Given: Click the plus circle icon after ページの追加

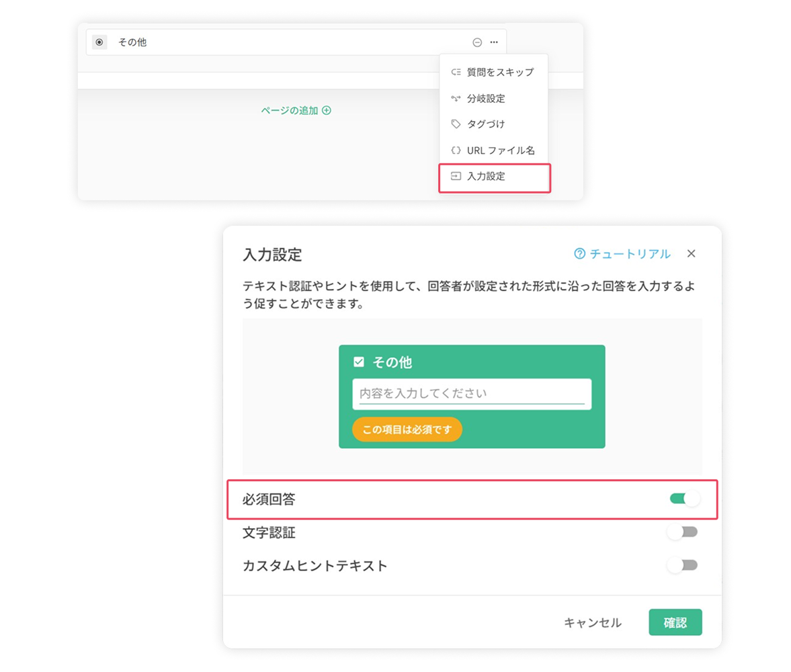Looking at the screenshot, I should tap(327, 110).
